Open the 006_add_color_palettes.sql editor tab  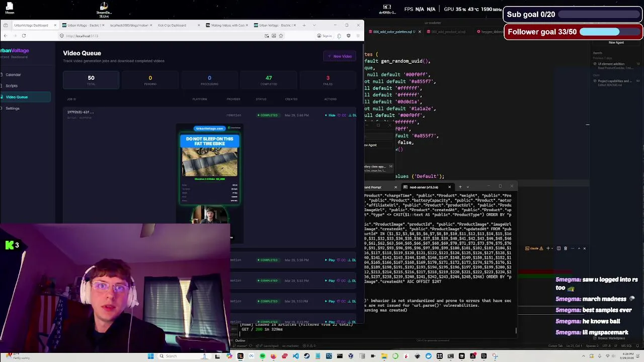point(394,32)
